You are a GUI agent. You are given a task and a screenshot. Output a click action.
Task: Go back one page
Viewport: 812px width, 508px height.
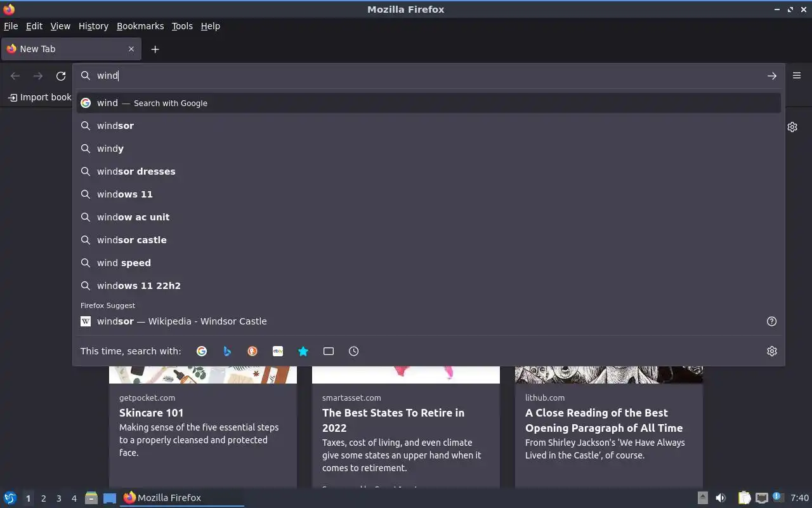click(15, 76)
